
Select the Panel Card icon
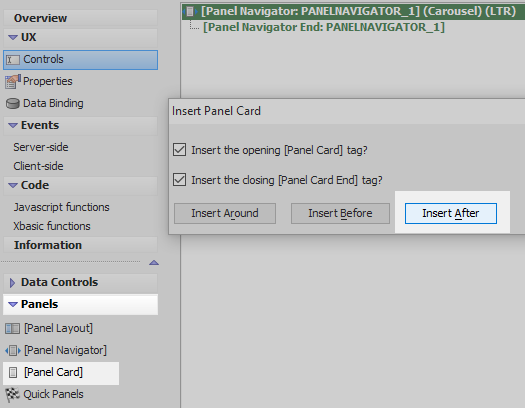(13, 373)
